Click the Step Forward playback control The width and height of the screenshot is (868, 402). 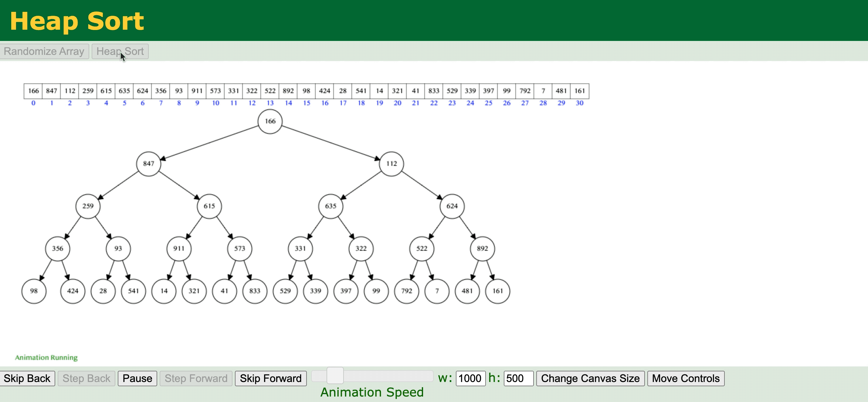click(195, 379)
